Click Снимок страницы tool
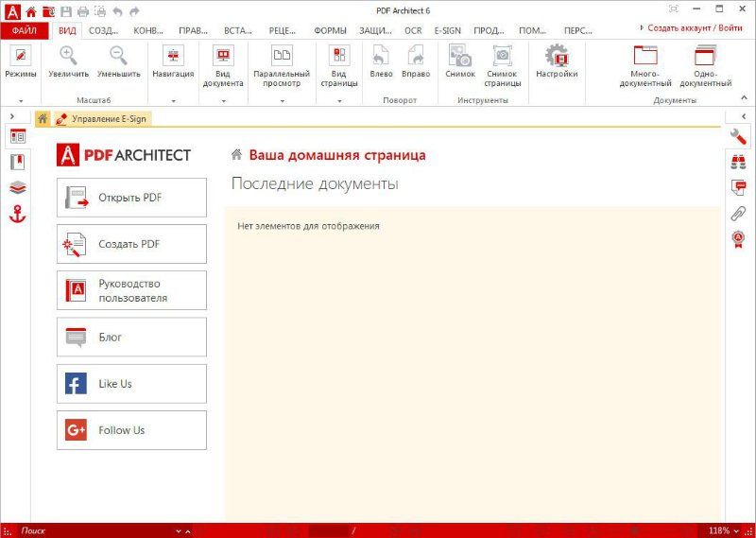This screenshot has width=756, height=538. coord(503,66)
